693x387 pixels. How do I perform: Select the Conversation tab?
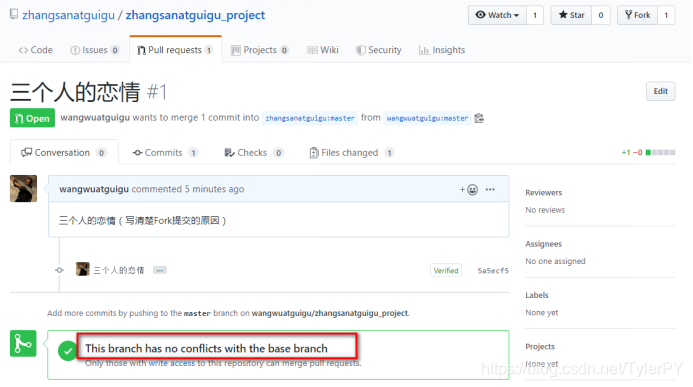tap(64, 152)
